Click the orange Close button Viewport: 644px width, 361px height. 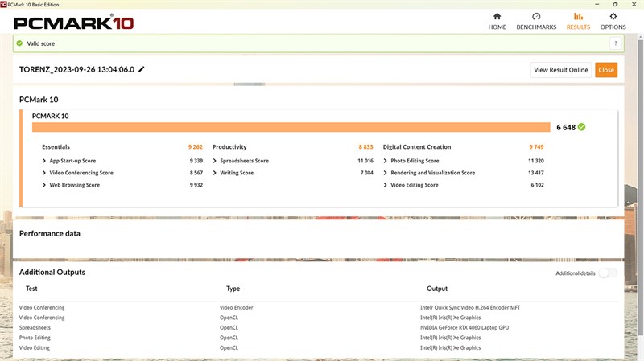606,70
